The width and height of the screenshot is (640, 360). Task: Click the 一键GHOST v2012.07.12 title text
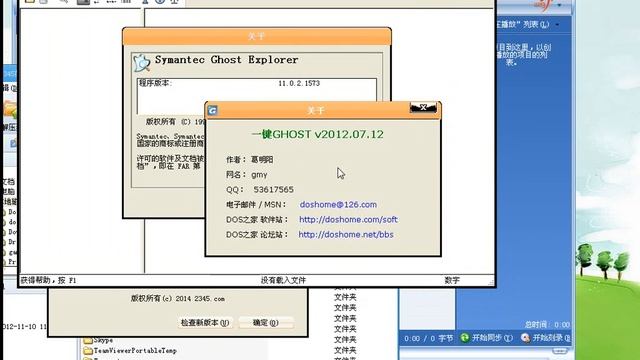(x=318, y=134)
